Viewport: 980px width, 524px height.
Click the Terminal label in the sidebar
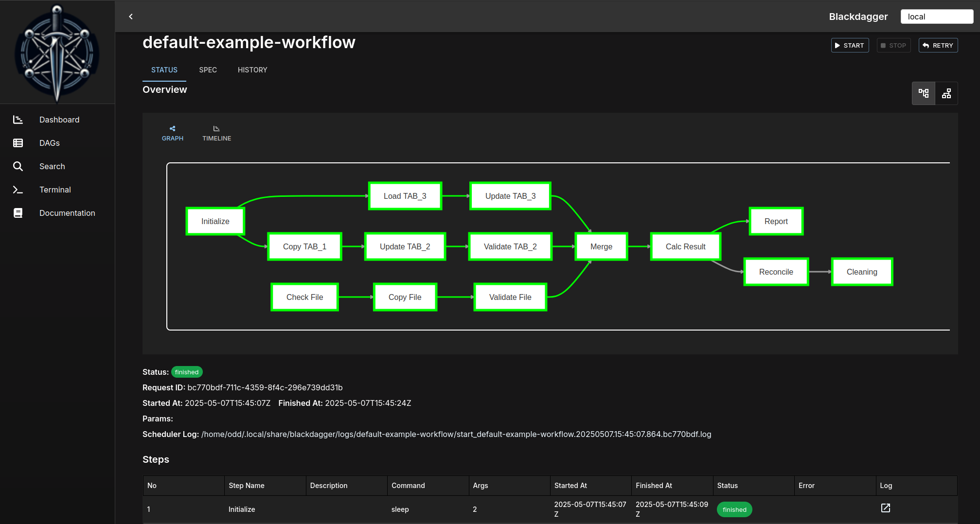click(x=55, y=190)
